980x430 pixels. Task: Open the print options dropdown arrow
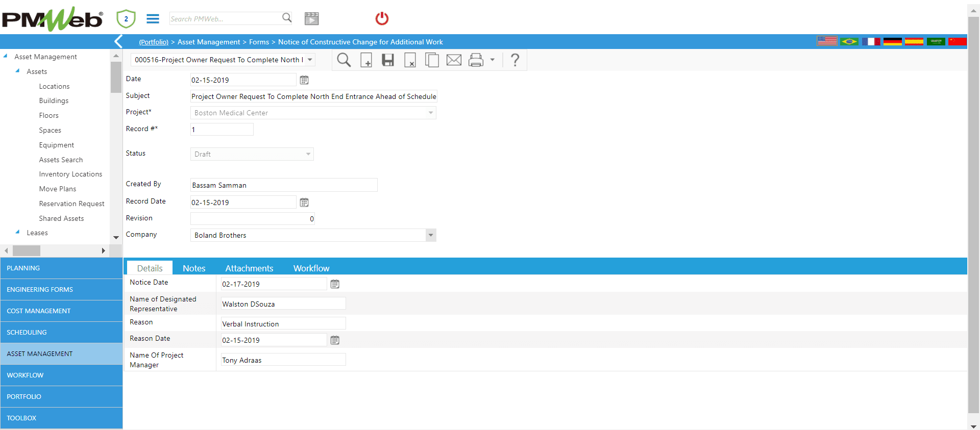pos(493,60)
